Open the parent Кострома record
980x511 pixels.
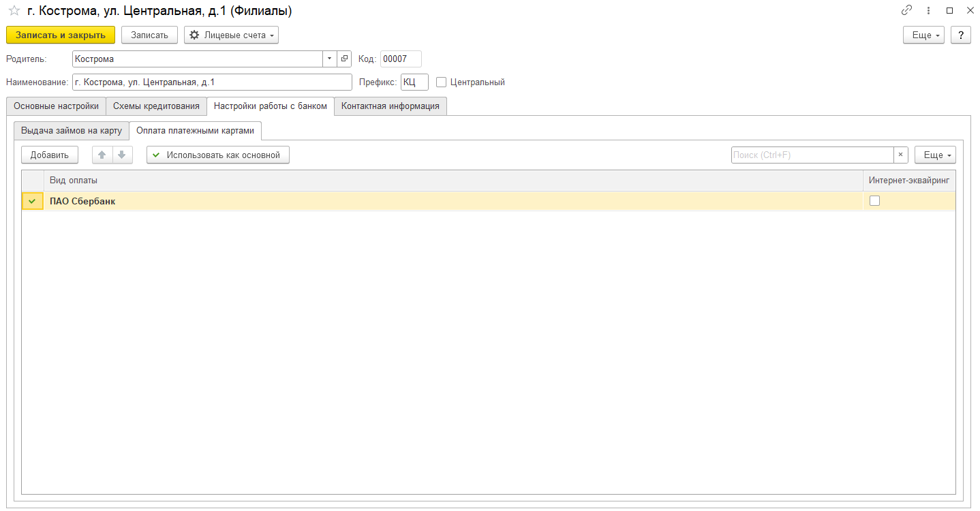[344, 59]
